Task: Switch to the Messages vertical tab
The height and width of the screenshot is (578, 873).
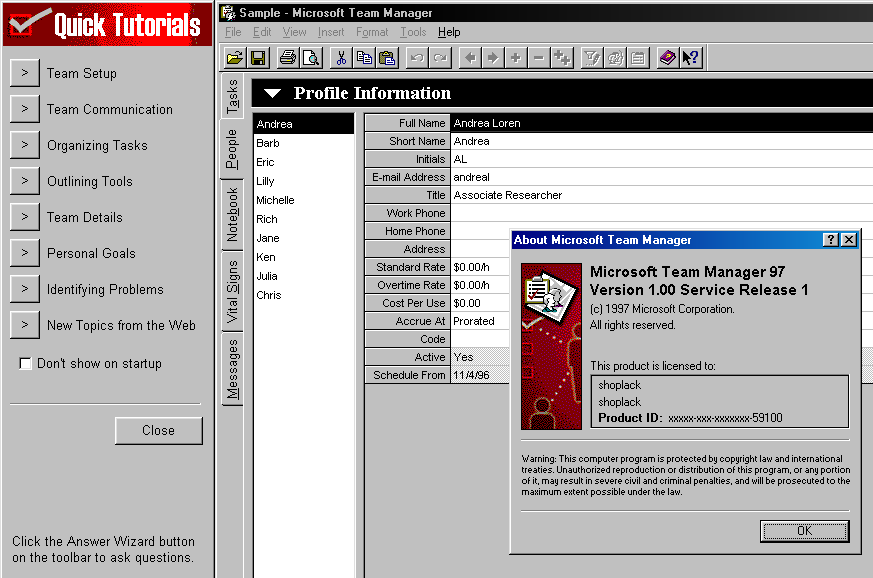Action: click(232, 369)
